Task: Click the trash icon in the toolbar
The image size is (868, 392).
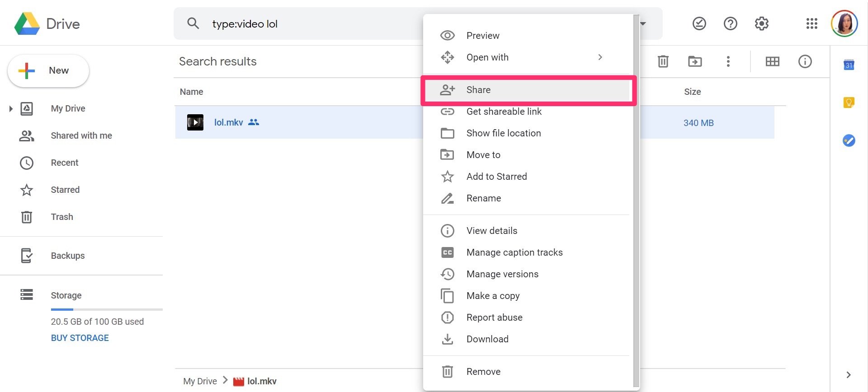Action: (x=663, y=61)
